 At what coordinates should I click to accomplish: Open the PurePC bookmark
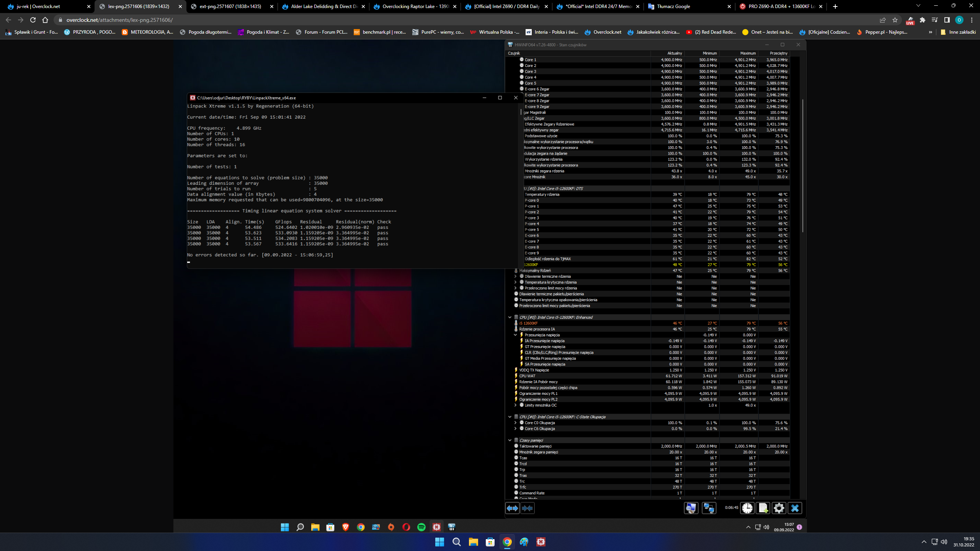[x=438, y=32]
